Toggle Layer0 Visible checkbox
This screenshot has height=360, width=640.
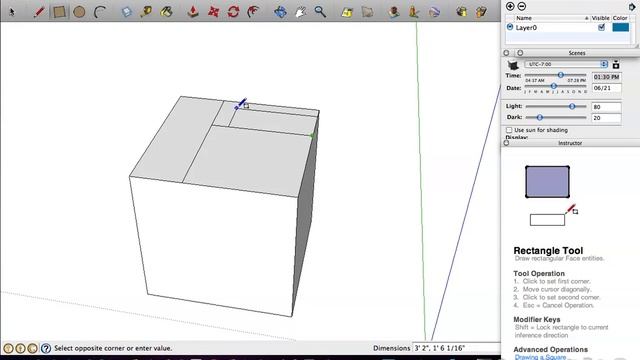tap(601, 27)
